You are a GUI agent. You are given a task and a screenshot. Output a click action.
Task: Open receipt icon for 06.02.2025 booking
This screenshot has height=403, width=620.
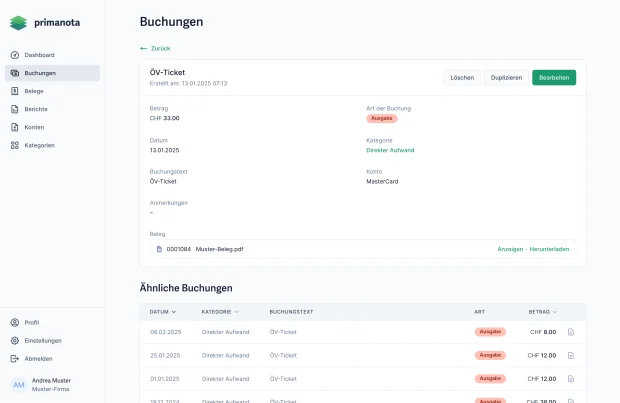point(571,332)
